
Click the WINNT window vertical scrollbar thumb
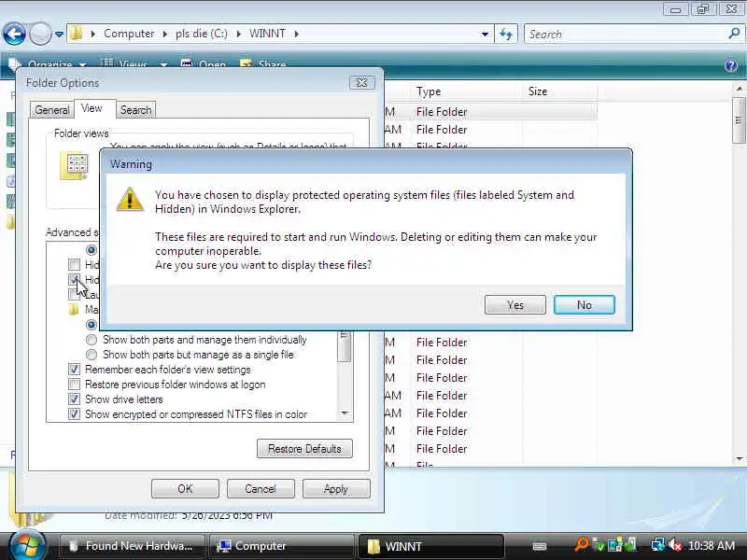click(x=739, y=120)
